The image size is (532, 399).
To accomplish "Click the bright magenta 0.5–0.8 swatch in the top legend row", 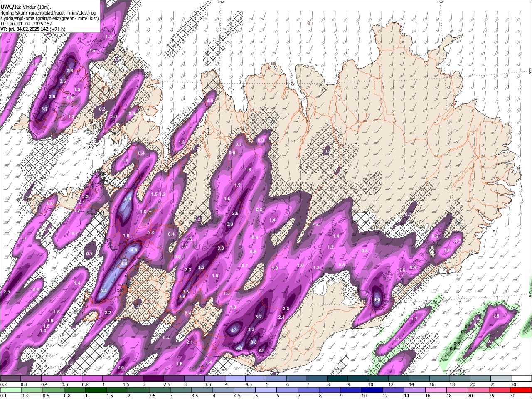I will click(72, 379).
